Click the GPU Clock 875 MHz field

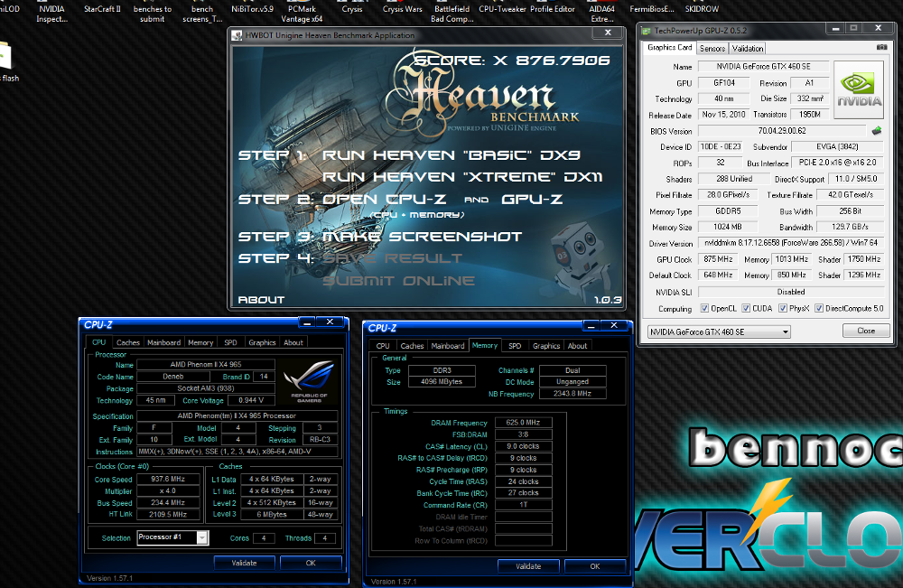(718, 259)
